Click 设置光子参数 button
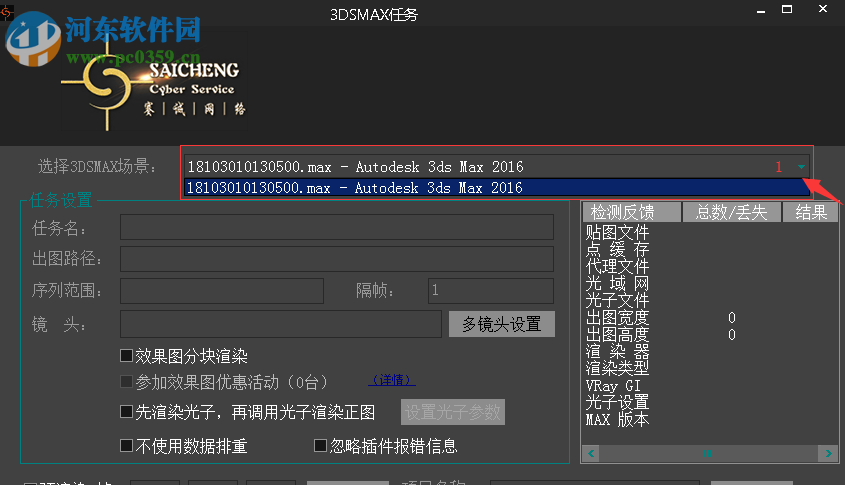This screenshot has height=485, width=845. click(x=453, y=412)
